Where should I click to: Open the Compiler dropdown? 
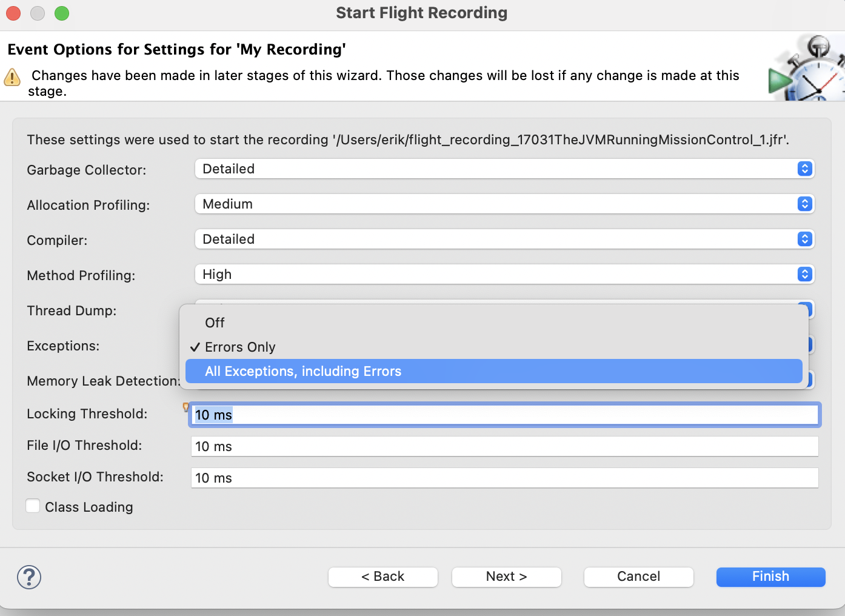(x=504, y=239)
